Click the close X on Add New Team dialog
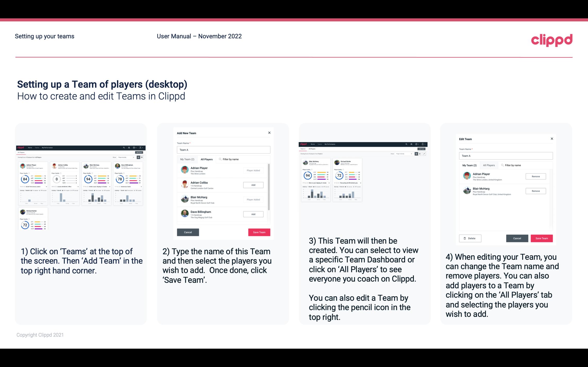This screenshot has height=367, width=588. click(x=269, y=133)
